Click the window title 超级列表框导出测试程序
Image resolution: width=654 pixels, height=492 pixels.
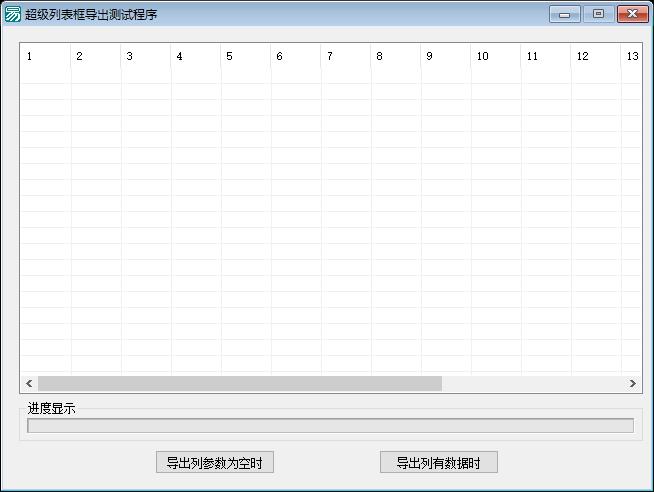pyautogui.click(x=91, y=15)
